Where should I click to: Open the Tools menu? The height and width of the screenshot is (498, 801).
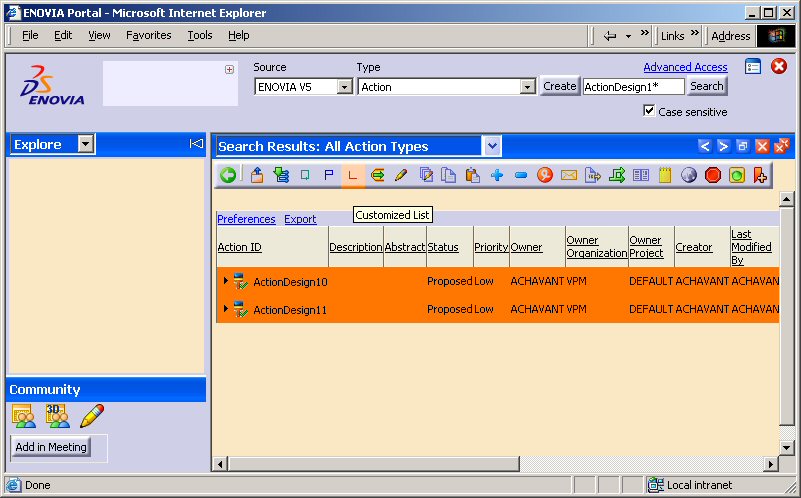click(x=200, y=35)
